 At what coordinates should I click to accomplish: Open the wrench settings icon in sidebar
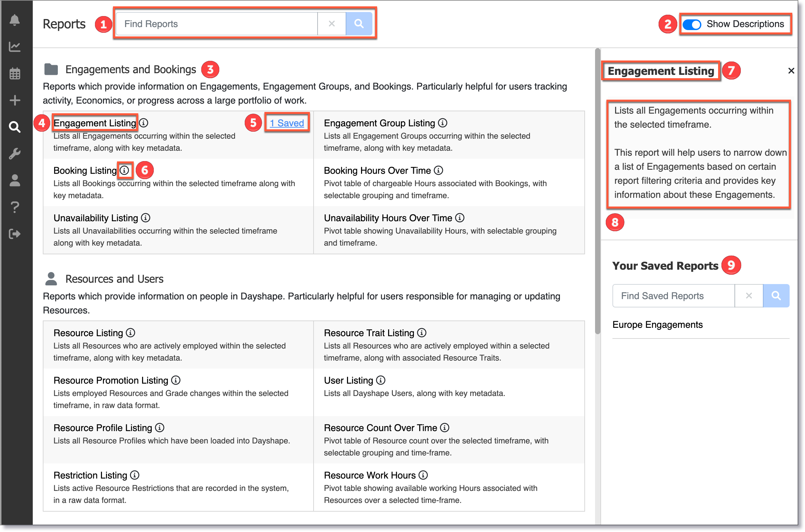tap(15, 154)
